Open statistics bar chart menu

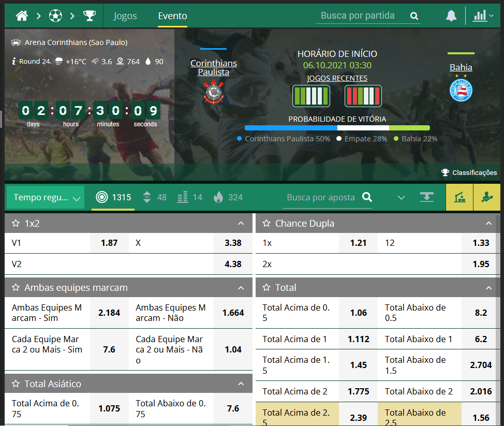click(483, 16)
